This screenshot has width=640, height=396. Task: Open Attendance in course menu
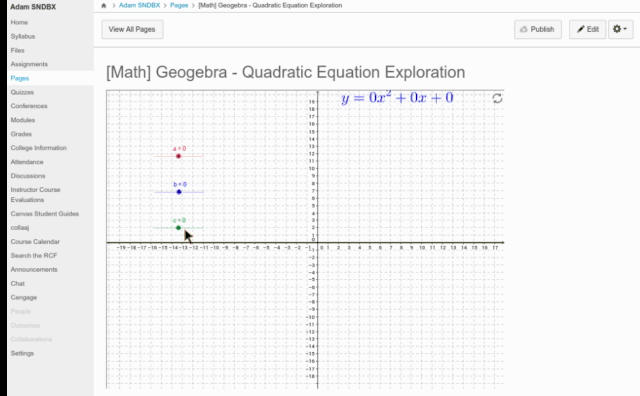coord(27,162)
